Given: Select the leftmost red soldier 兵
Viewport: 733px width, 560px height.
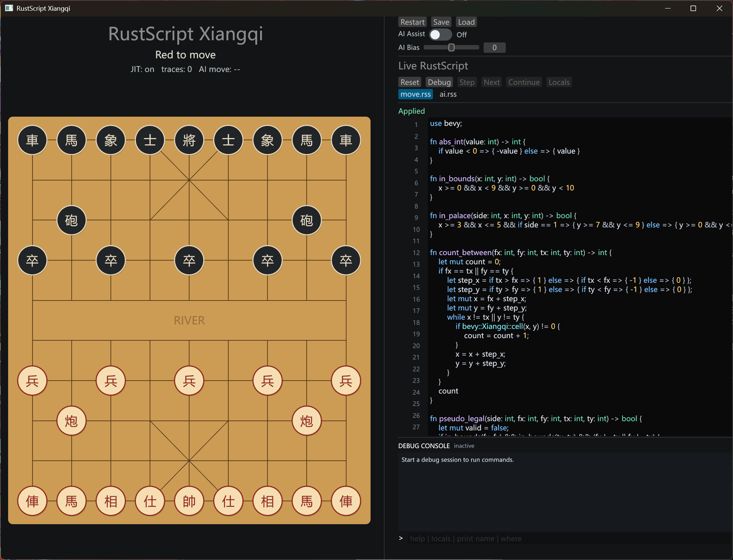Looking at the screenshot, I should (33, 381).
